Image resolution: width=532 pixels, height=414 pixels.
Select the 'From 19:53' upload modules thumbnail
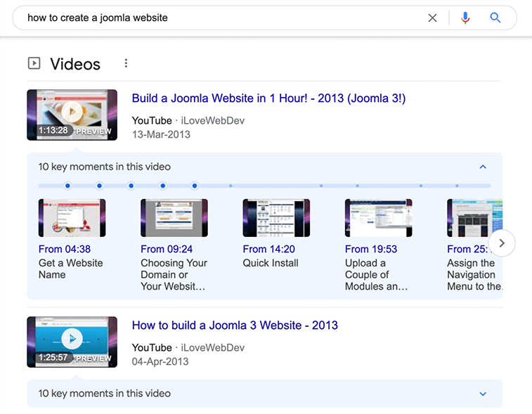click(378, 218)
